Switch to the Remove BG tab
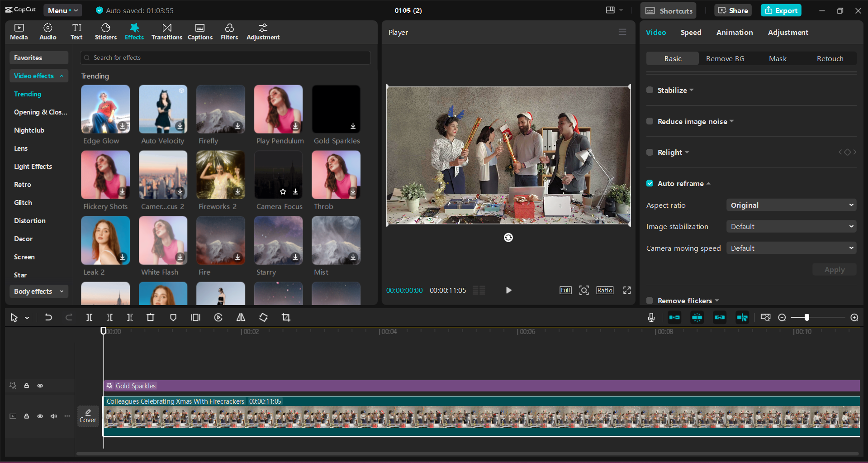Screen dimensions: 868x463 pos(725,58)
